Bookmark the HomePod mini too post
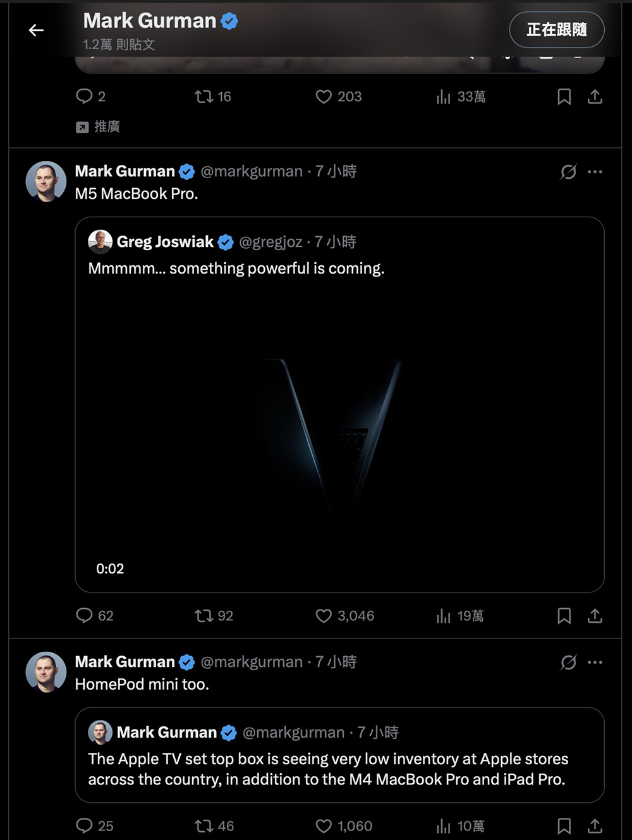The image size is (632, 840). pos(564,826)
